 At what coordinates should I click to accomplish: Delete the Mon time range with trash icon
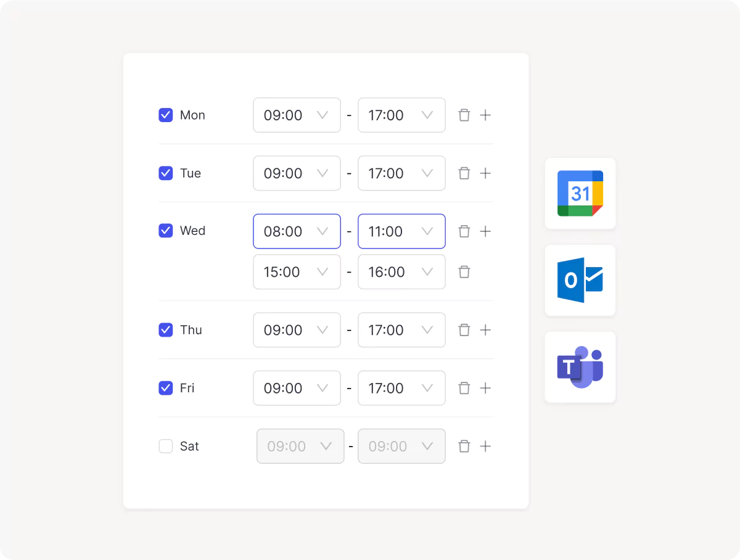tap(464, 115)
